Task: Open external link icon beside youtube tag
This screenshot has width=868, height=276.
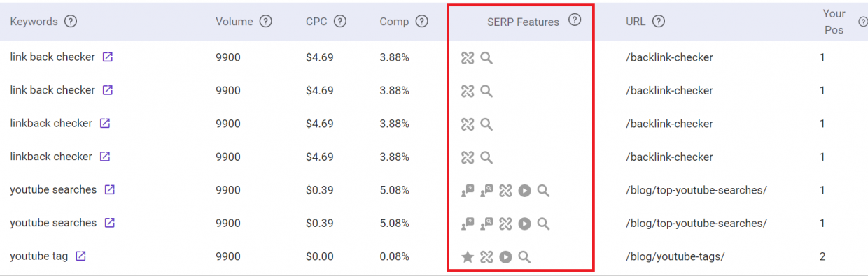Action: pyautogui.click(x=80, y=256)
